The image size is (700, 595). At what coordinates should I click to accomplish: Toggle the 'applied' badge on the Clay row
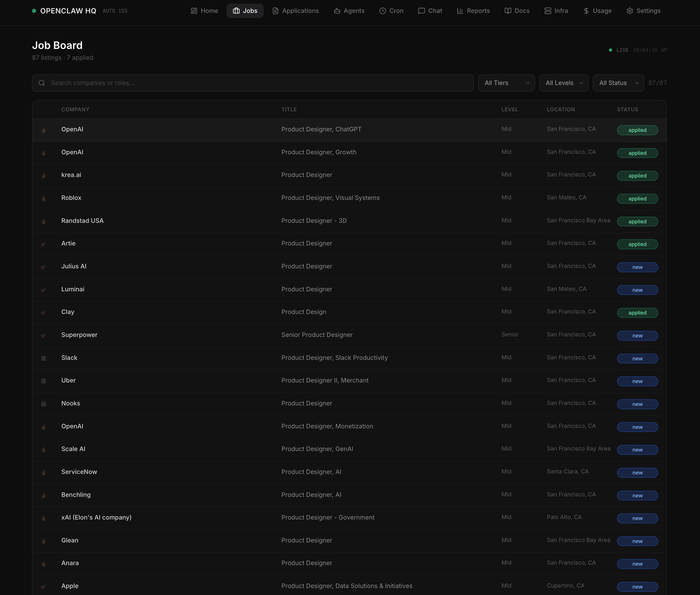[x=637, y=313]
